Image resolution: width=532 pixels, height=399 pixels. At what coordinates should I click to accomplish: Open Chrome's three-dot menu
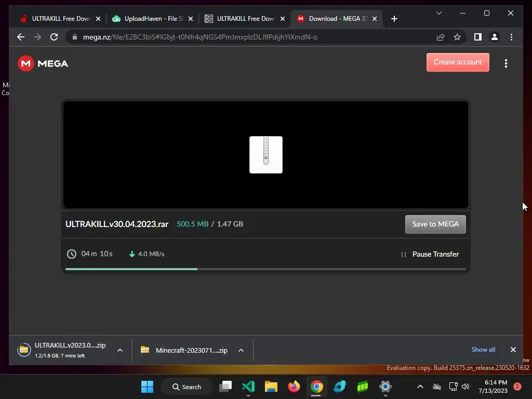[511, 37]
